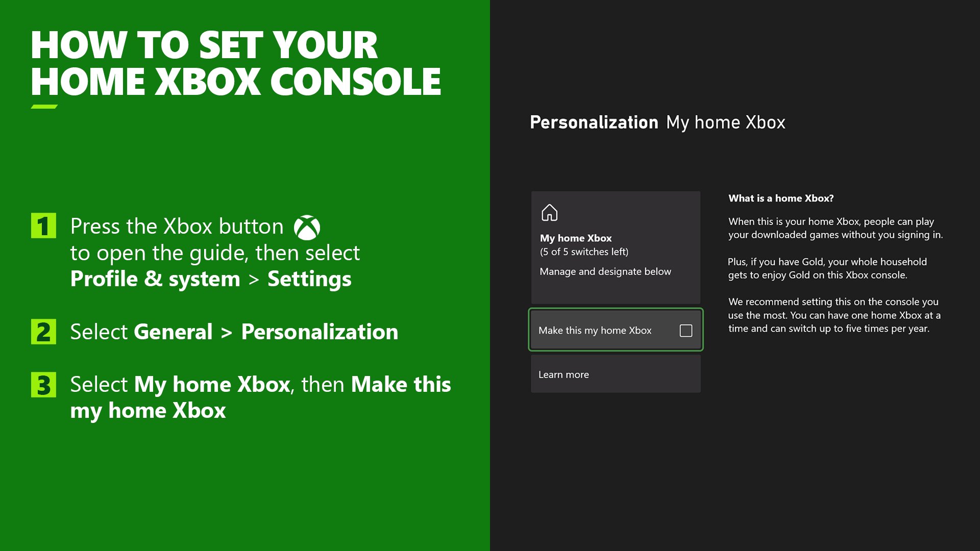Click paragraph starting 'Plus, if you have Gold'
This screenshot has width=980, height=551.
tap(827, 268)
